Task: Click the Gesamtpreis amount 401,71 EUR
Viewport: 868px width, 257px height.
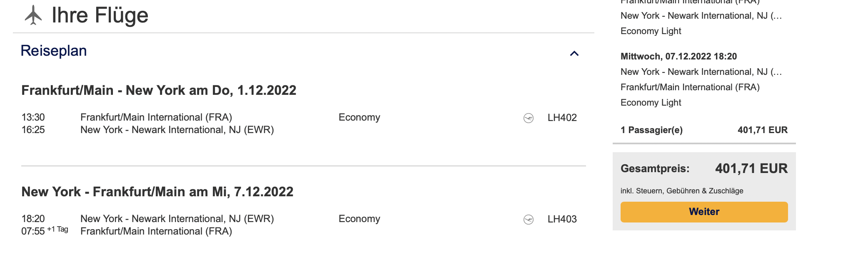Action: 751,168
